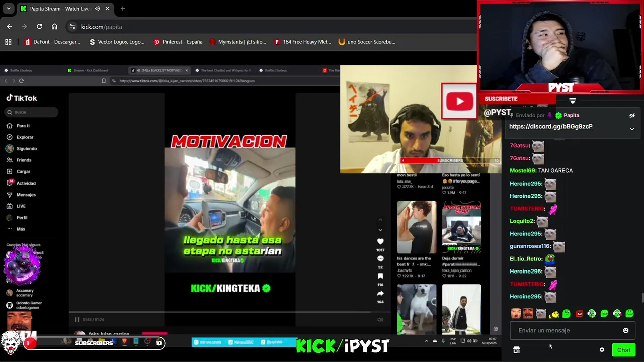Image resolution: width=644 pixels, height=362 pixels.
Task: Open 'his dances are the best' video thumbnail
Action: tap(417, 227)
